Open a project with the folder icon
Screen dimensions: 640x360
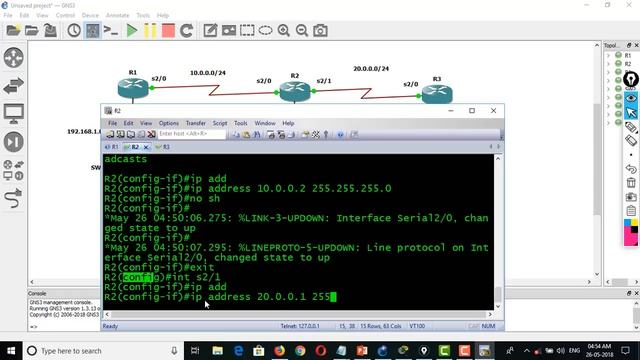31,31
